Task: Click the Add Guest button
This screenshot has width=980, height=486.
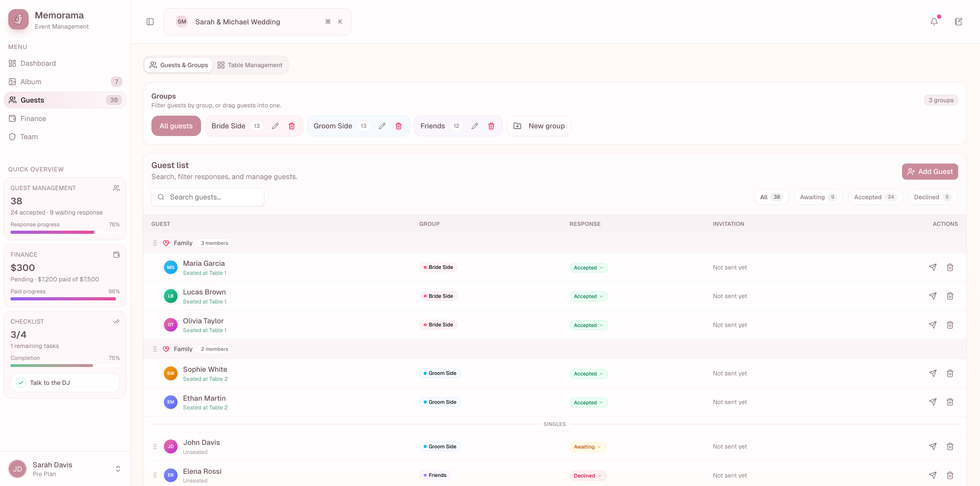Action: (930, 171)
